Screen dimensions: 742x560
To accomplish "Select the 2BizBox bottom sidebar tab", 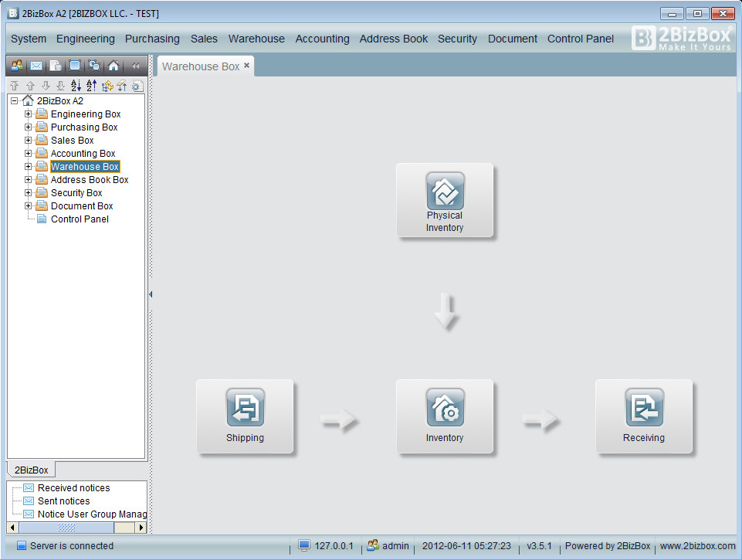I will tap(31, 470).
